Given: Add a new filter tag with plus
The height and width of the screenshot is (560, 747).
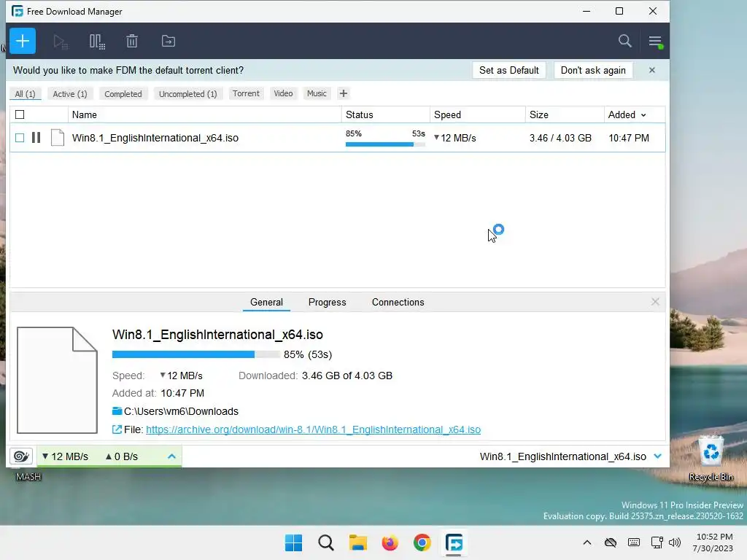Looking at the screenshot, I should coord(344,93).
